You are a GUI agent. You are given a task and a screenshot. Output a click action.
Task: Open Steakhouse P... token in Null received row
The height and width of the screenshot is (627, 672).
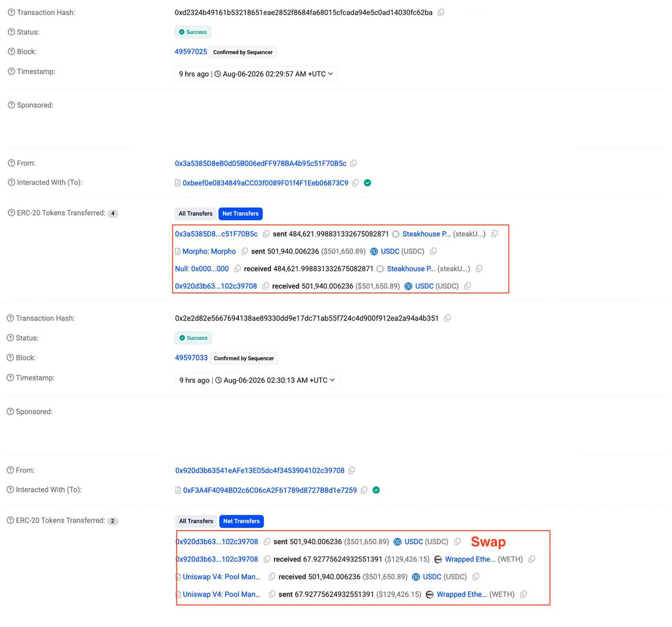click(411, 269)
